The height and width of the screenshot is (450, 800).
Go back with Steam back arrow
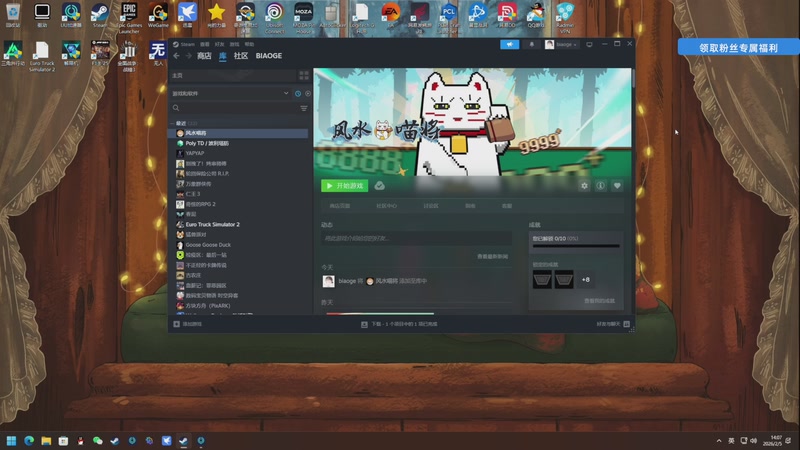[177, 56]
